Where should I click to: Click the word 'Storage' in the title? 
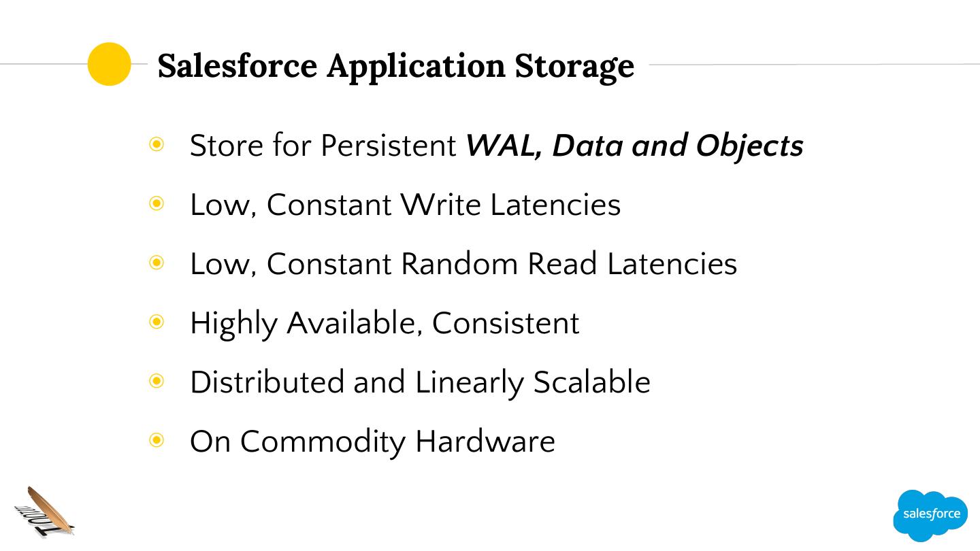pyautogui.click(x=574, y=67)
